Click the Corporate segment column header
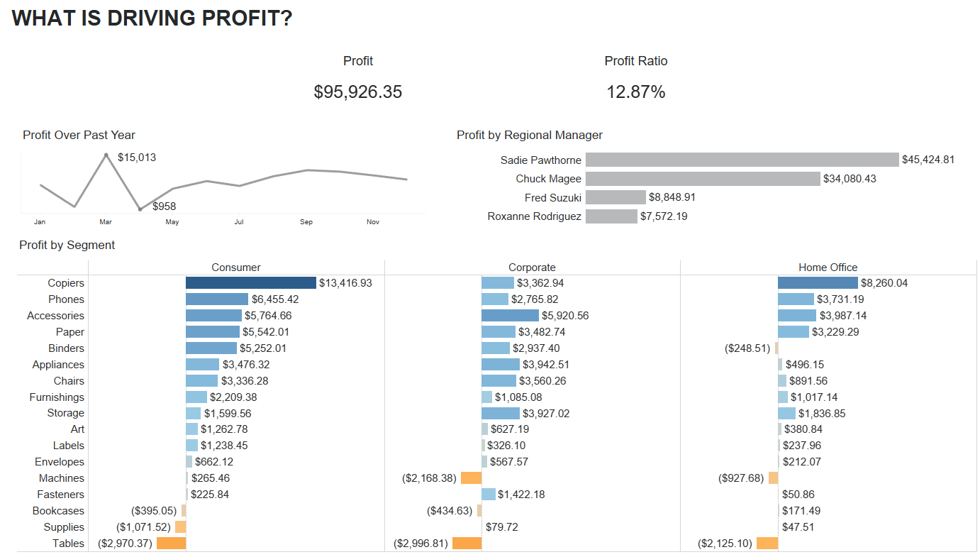This screenshot has width=980, height=557. 532,268
